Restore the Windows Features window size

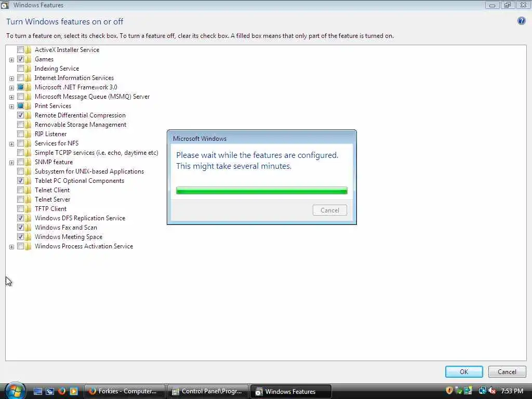click(x=508, y=5)
